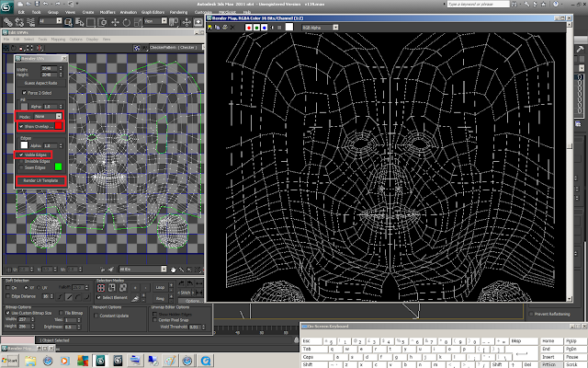Click the Paint Select brush icon
Image resolution: width=588 pixels, height=368 pixels.
pyautogui.click(x=135, y=298)
